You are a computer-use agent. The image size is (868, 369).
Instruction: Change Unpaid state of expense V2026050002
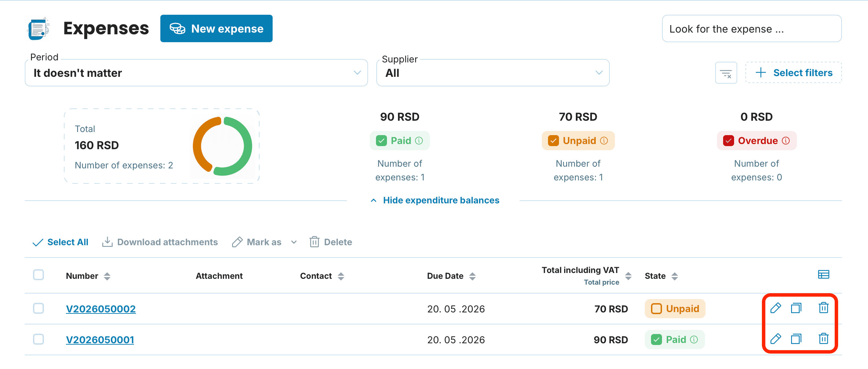(675, 309)
